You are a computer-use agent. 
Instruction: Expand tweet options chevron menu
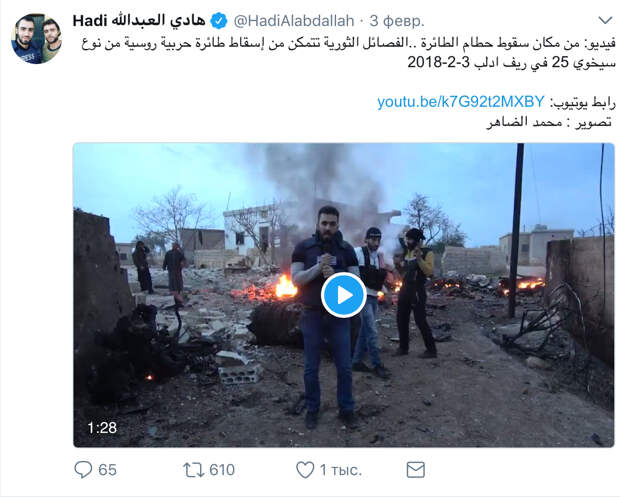605,20
